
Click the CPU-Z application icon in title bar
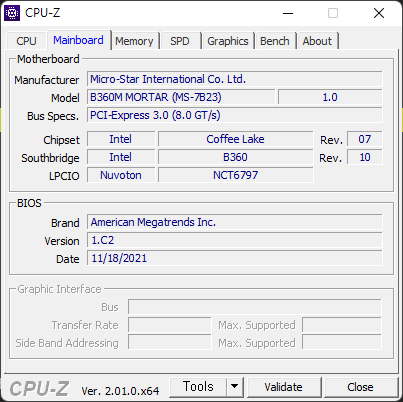12,13
